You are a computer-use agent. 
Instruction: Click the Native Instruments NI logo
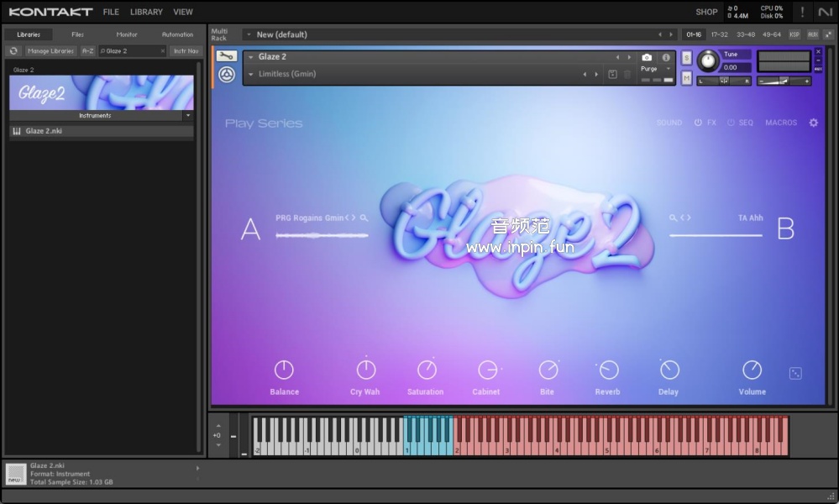coord(825,12)
